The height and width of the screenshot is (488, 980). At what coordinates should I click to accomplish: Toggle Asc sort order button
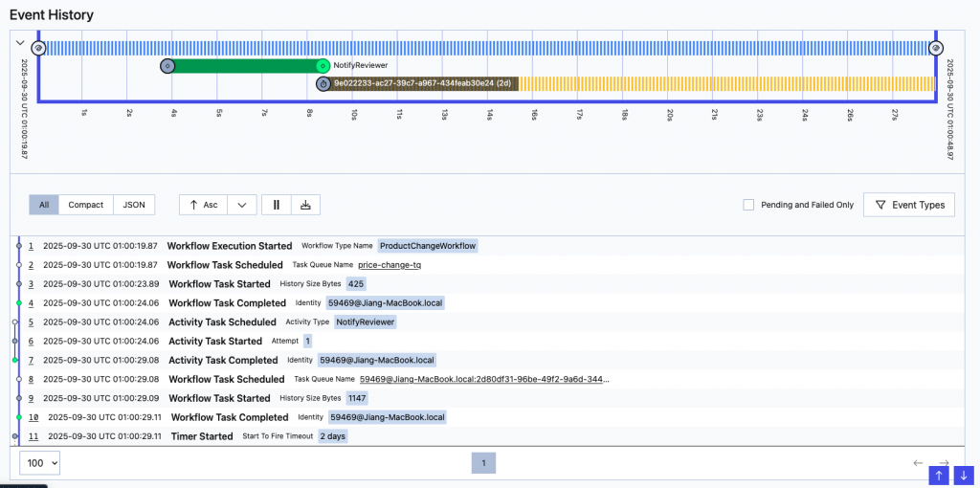coord(203,205)
